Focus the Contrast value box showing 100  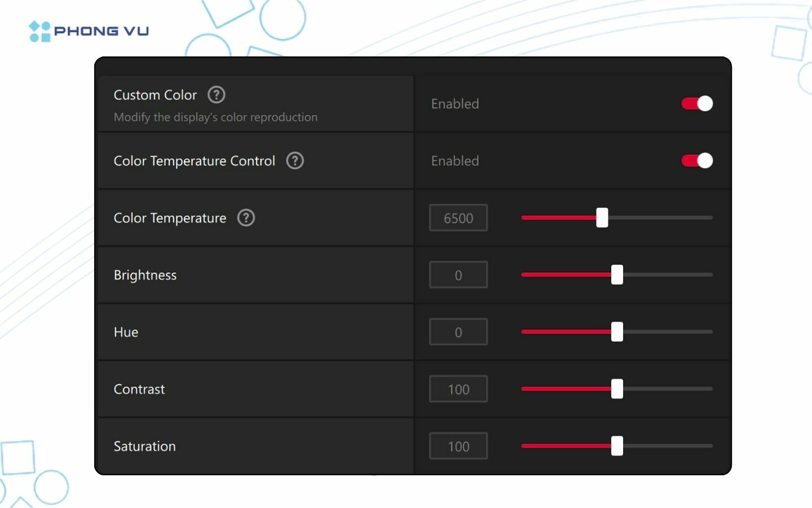click(x=458, y=389)
